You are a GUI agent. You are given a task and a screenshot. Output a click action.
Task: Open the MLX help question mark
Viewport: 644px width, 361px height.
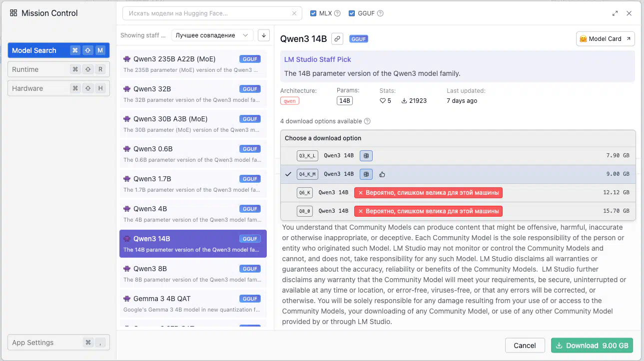point(337,13)
